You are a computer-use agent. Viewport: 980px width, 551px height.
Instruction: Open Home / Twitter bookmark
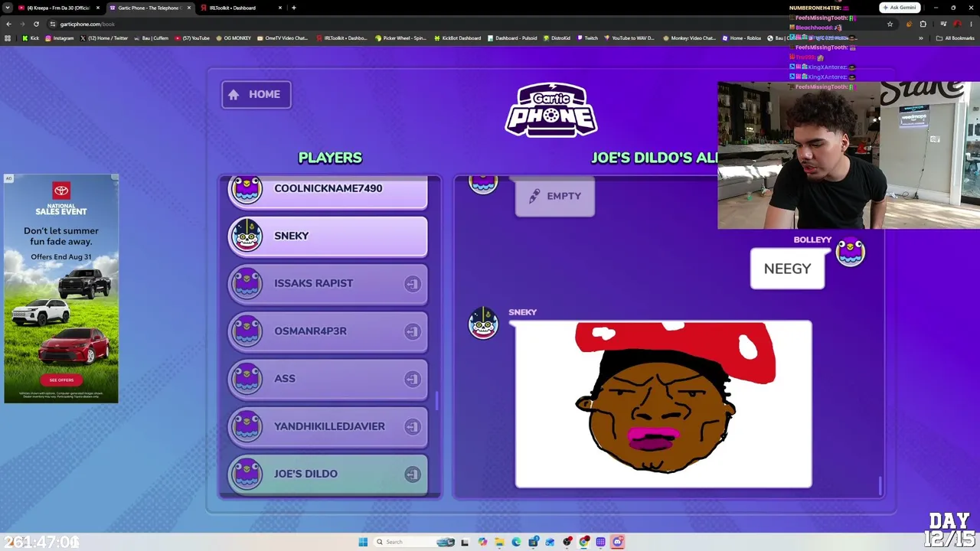click(104, 38)
